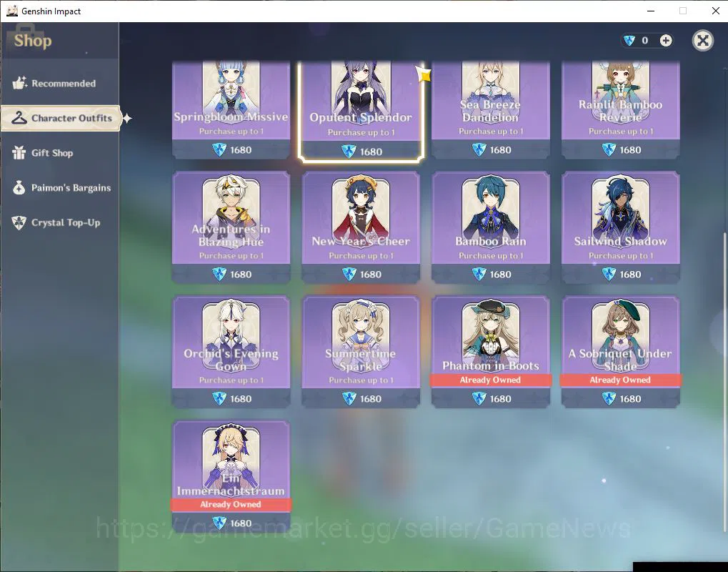728x572 pixels.
Task: Select the Ein Immernachtstraum outfit
Action: click(x=231, y=475)
